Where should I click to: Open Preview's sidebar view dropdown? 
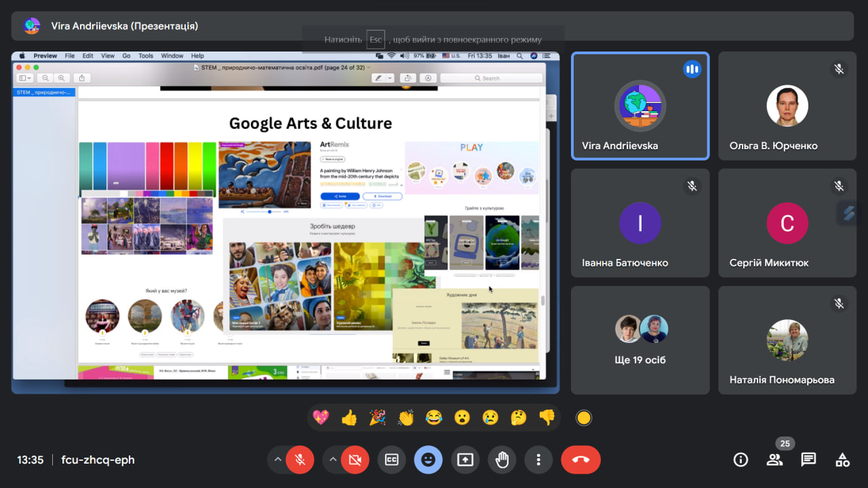(x=24, y=78)
